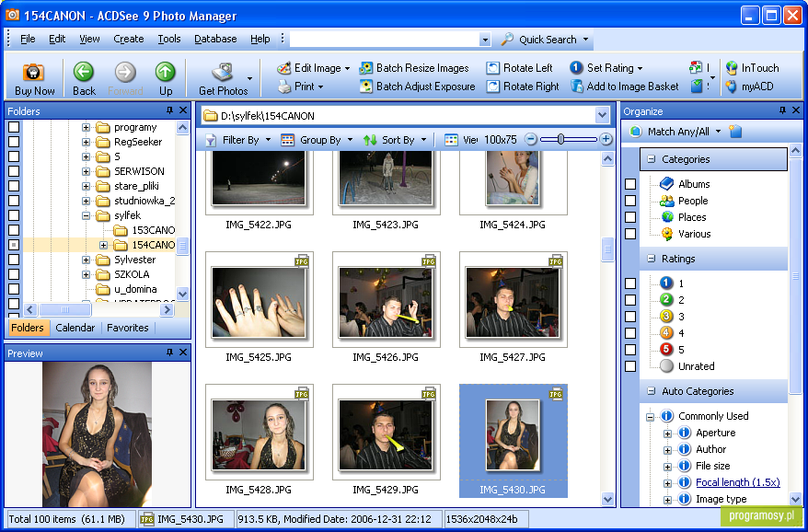Collapse the Auto Categories section
The image size is (808, 532).
tap(652, 391)
